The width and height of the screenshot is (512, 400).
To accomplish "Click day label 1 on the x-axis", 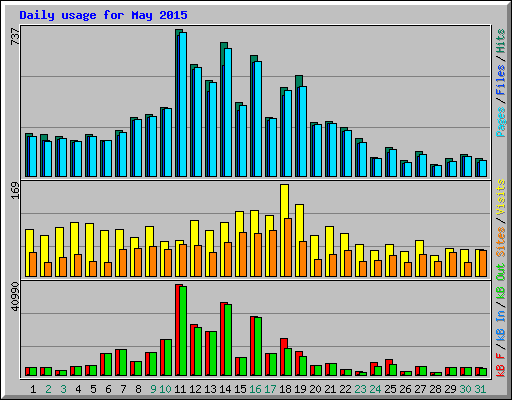I will click(x=33, y=389).
